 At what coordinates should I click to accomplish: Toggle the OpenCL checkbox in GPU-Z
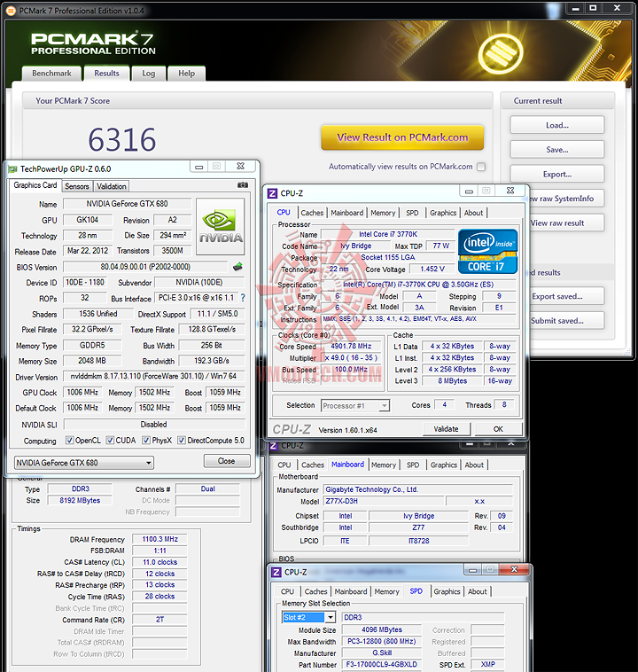pyautogui.click(x=69, y=440)
